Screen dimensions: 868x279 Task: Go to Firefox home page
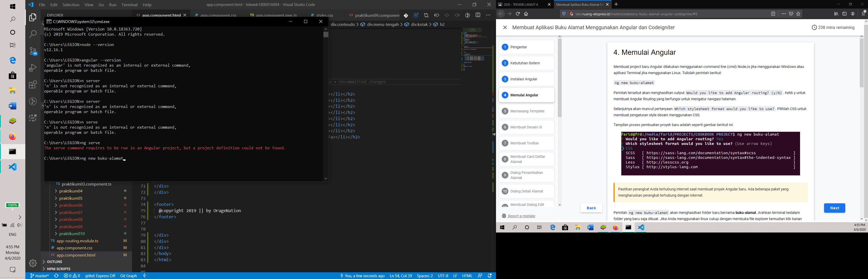(526, 14)
